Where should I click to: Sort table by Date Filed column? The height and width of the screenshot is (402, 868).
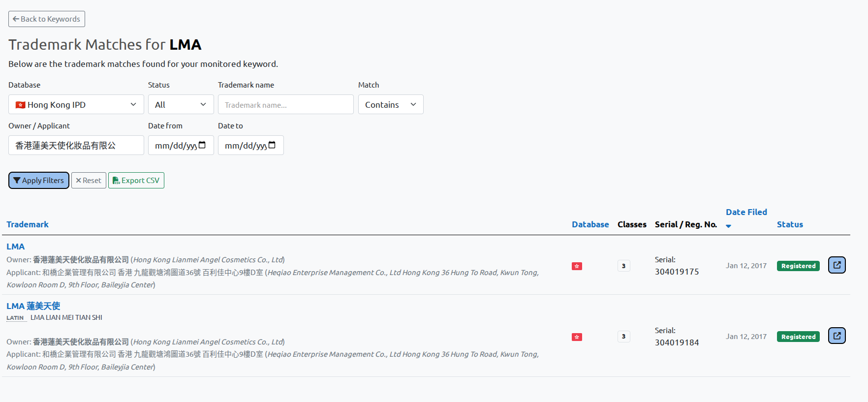[x=746, y=212]
